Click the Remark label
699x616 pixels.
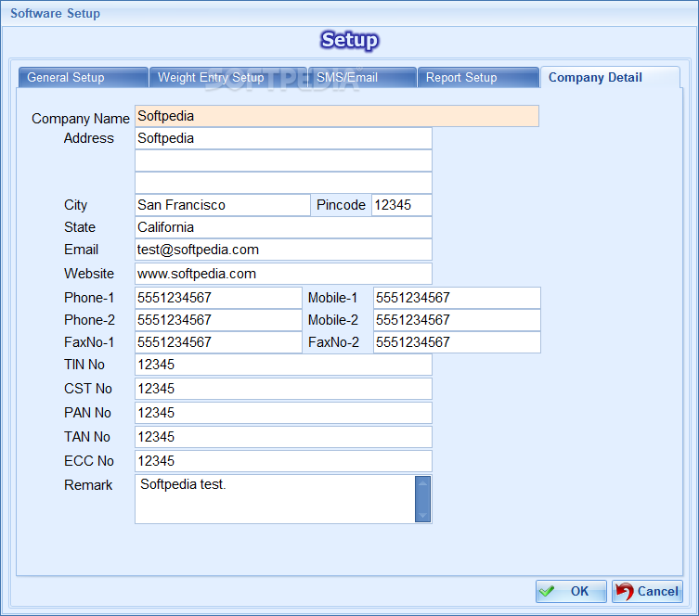88,484
